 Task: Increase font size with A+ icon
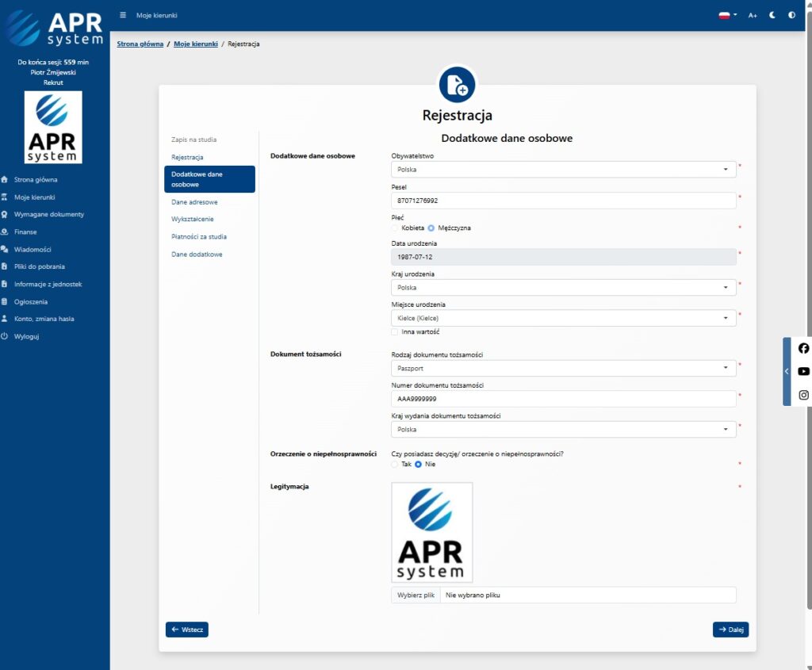(x=753, y=15)
